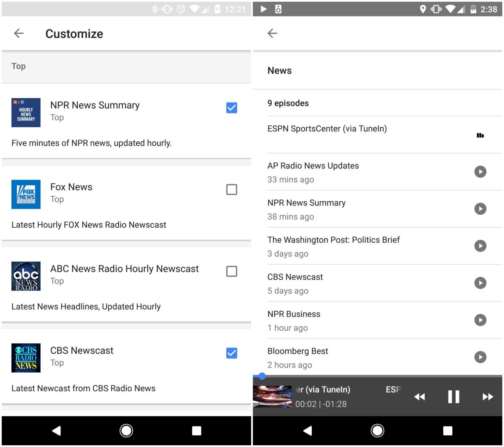Select the NPR Business title text
The width and height of the screenshot is (504, 447).
294,314
